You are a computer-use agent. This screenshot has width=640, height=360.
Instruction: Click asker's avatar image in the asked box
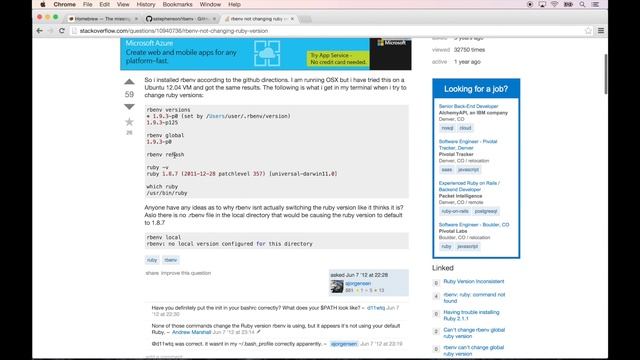point(337,286)
